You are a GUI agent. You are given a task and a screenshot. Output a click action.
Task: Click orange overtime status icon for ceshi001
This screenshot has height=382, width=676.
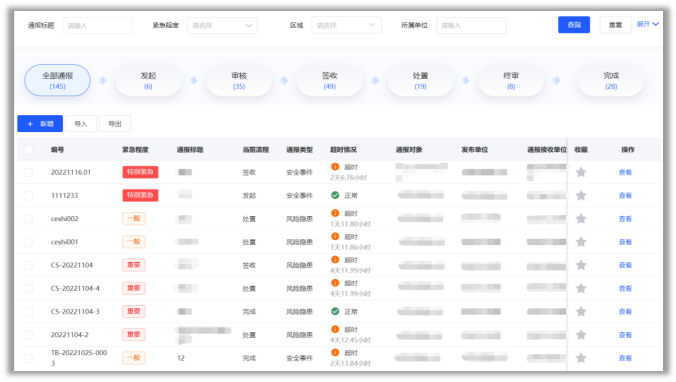tap(335, 236)
